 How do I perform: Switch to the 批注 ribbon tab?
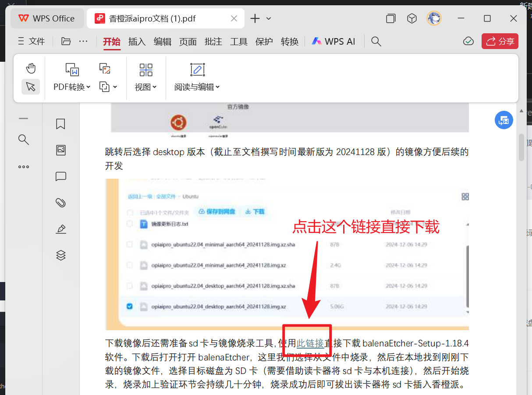(x=213, y=42)
